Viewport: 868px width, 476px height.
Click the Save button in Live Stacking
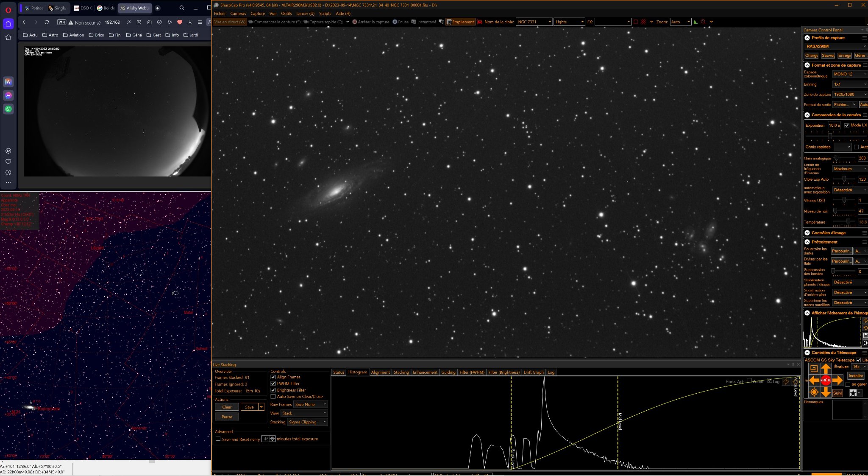pyautogui.click(x=249, y=407)
